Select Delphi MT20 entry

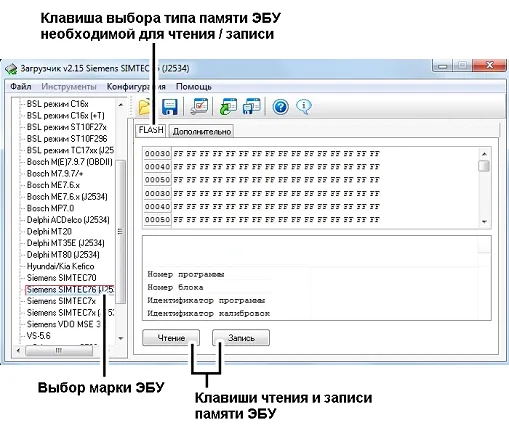[49, 231]
